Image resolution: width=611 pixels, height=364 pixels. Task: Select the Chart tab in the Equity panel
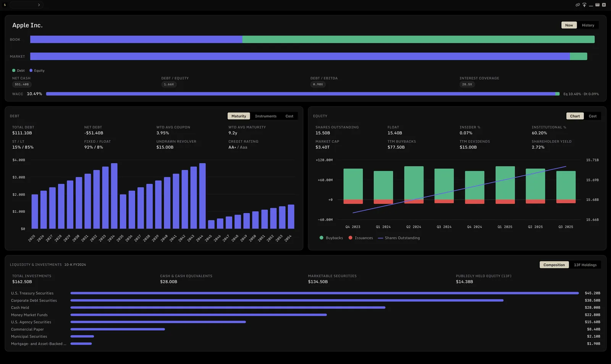[x=575, y=116]
